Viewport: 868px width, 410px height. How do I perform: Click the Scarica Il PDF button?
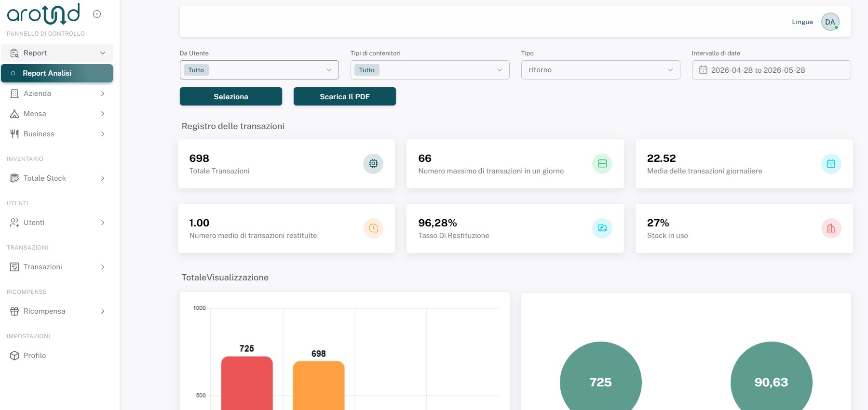(x=345, y=96)
